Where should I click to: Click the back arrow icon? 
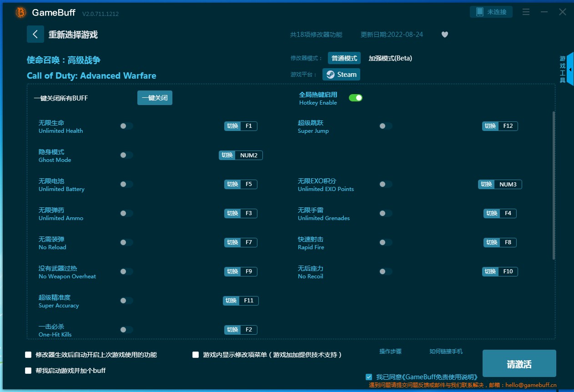35,34
